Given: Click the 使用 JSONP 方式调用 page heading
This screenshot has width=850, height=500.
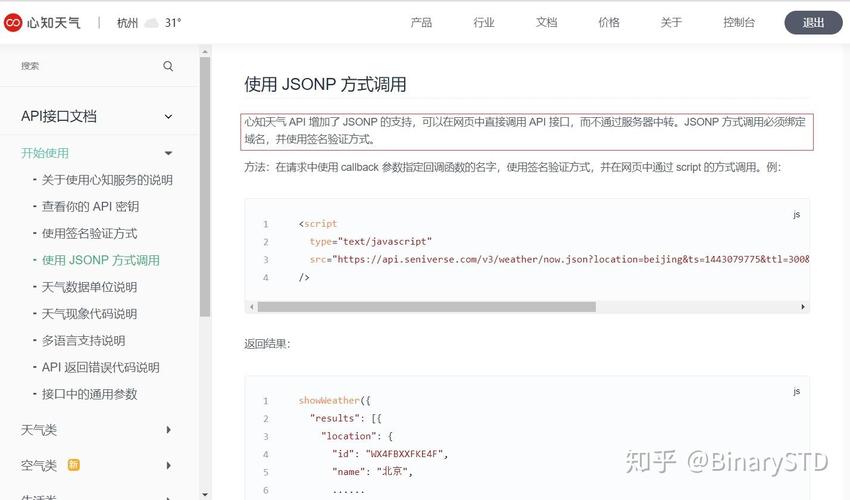Looking at the screenshot, I should coord(325,85).
